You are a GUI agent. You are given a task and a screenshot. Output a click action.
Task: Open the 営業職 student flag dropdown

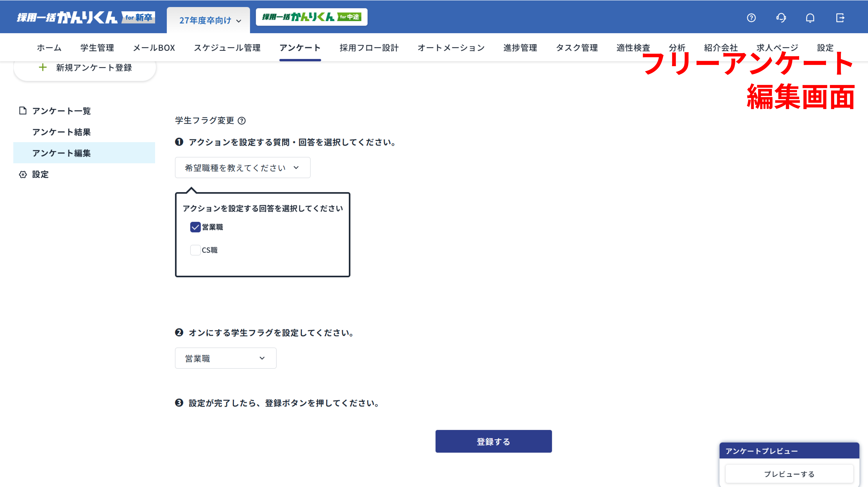click(x=225, y=358)
